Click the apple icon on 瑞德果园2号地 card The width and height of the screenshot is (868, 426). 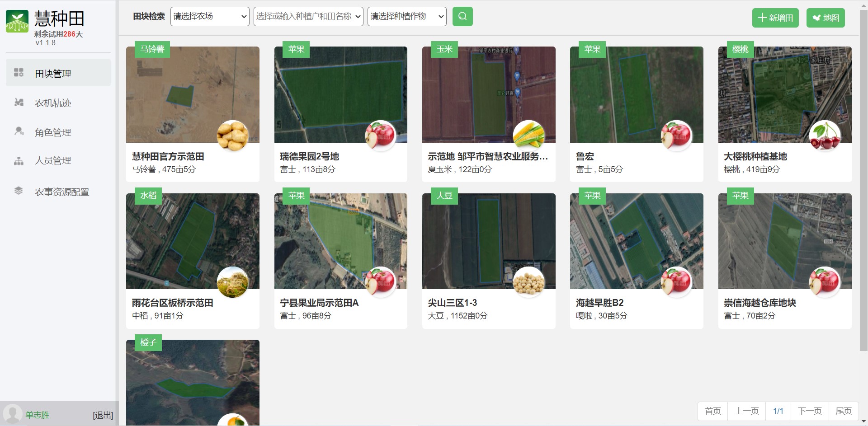pyautogui.click(x=380, y=136)
